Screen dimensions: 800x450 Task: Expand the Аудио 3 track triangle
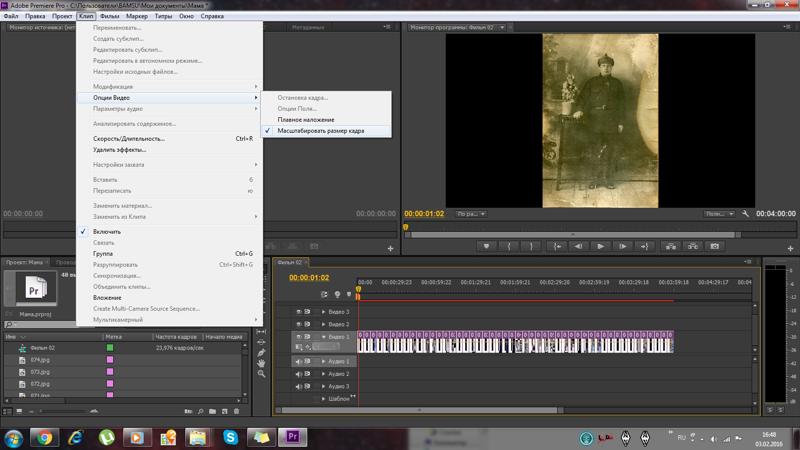coord(324,386)
